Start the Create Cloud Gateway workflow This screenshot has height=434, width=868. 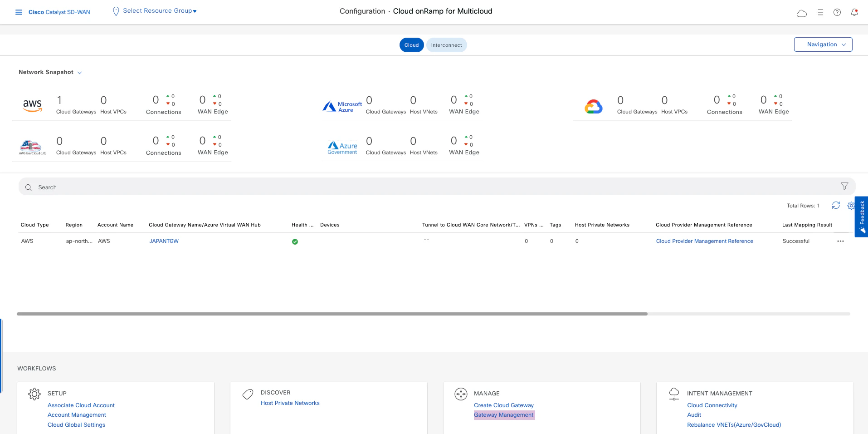(x=503, y=405)
